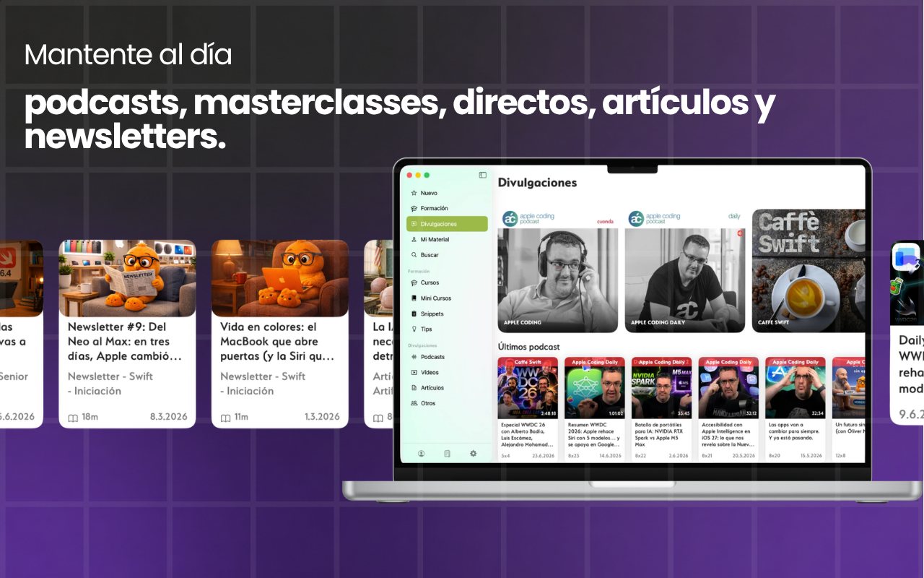This screenshot has width=924, height=578.
Task: Click the 11m reading time icon
Action: (225, 418)
